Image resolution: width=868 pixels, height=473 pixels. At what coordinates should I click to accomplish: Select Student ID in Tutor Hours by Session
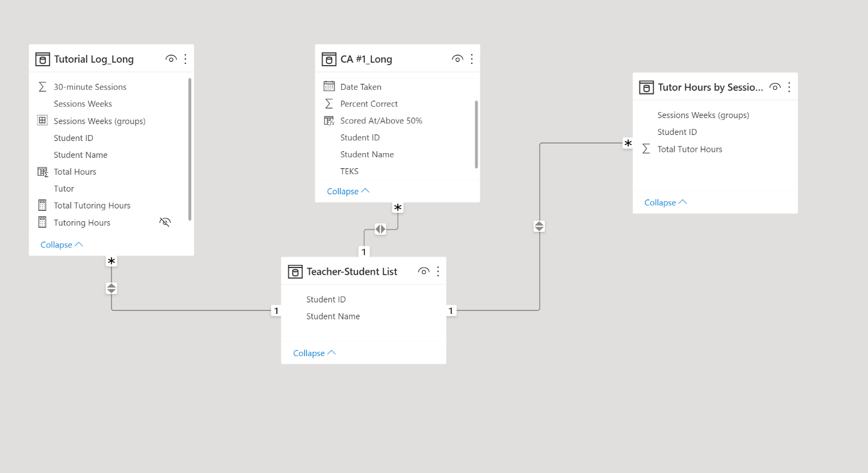click(678, 132)
